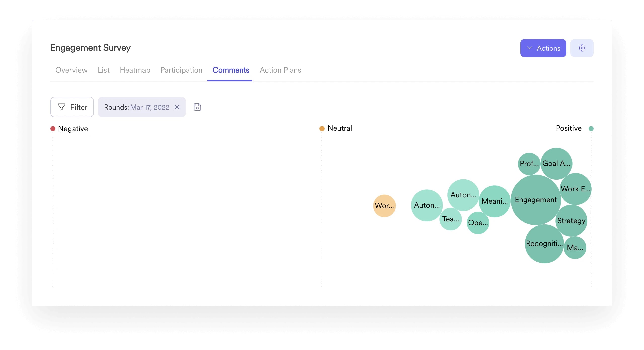The image size is (644, 350).
Task: Click the orange Neutral legend dot
Action: [x=322, y=128]
